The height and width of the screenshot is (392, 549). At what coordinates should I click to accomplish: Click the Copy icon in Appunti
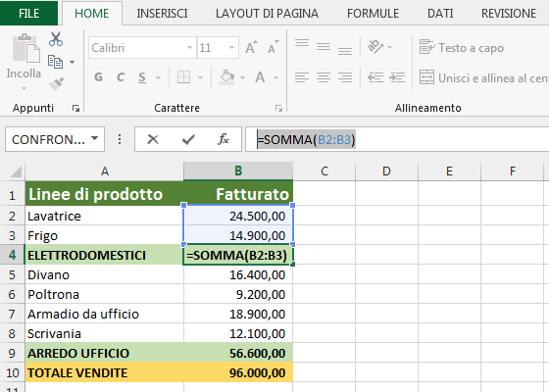pos(55,62)
